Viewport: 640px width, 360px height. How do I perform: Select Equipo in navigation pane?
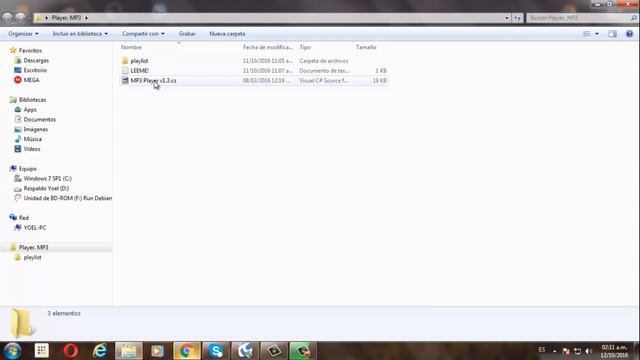coord(27,169)
